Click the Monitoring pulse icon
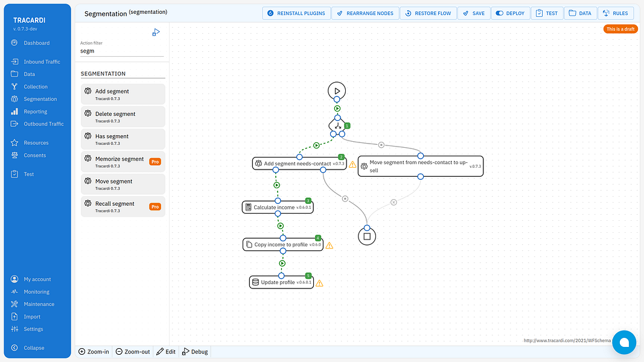The image size is (644, 362). (x=14, y=291)
